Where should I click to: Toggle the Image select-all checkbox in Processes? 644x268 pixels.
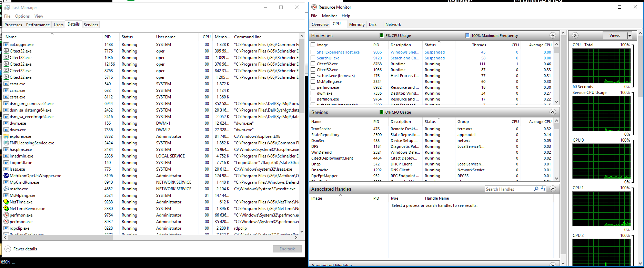(x=313, y=45)
